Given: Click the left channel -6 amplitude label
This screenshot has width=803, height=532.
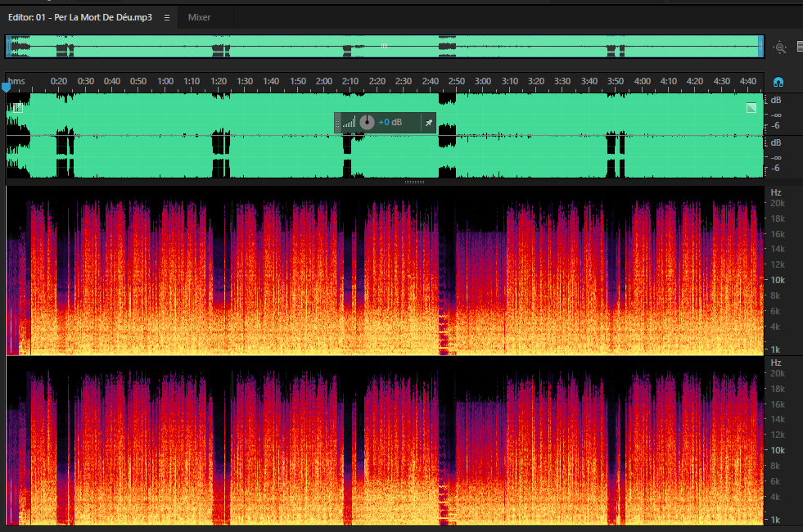Looking at the screenshot, I should click(x=775, y=125).
